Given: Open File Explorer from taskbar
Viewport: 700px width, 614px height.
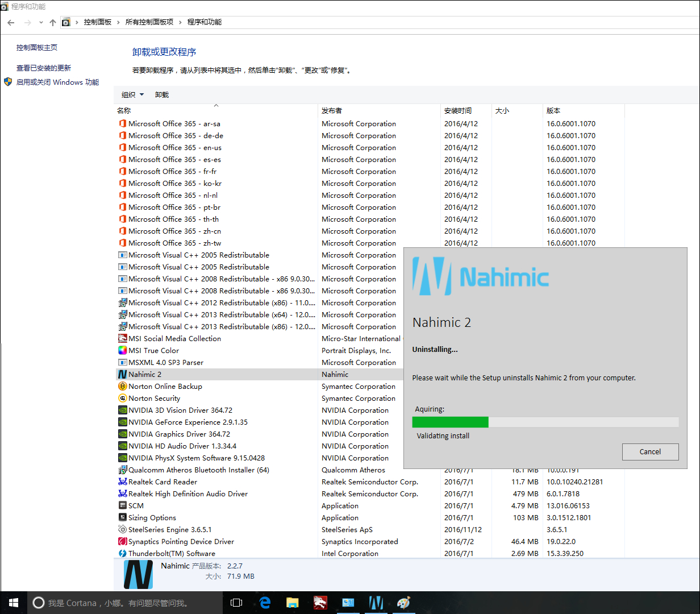Looking at the screenshot, I should pyautogui.click(x=293, y=603).
